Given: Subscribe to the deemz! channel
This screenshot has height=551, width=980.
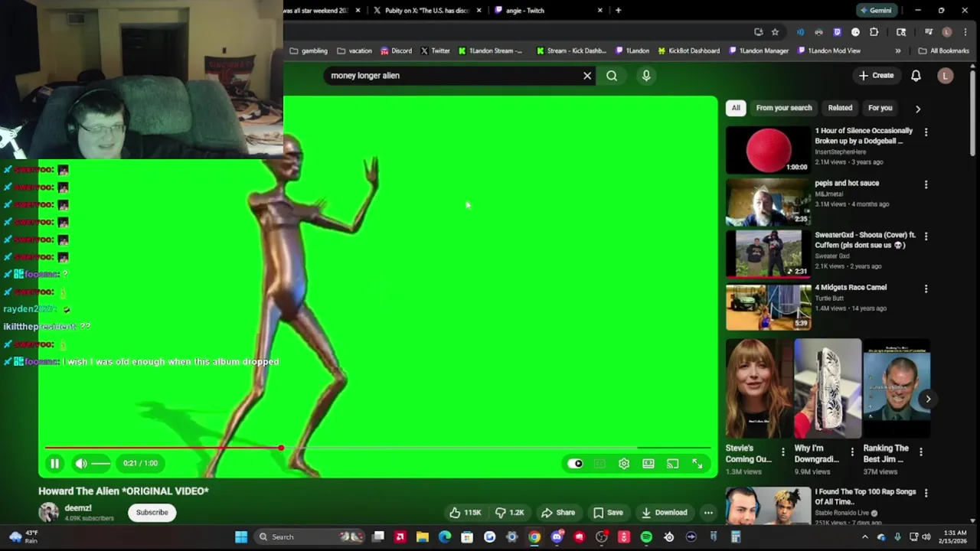Looking at the screenshot, I should coord(152,513).
